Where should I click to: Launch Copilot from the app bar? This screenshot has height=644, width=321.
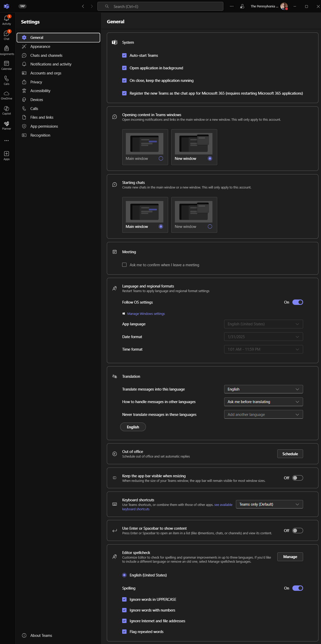point(7,110)
